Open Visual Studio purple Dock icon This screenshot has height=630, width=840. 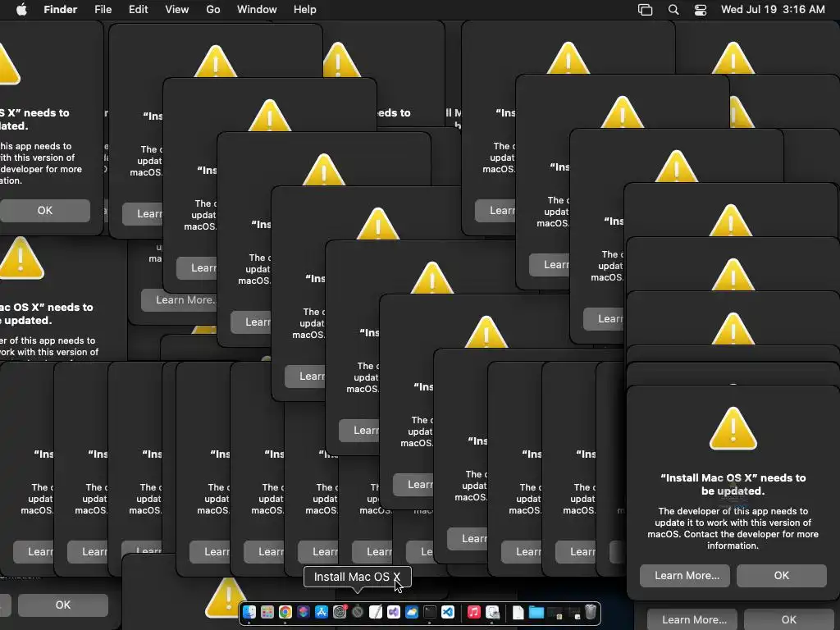click(394, 612)
